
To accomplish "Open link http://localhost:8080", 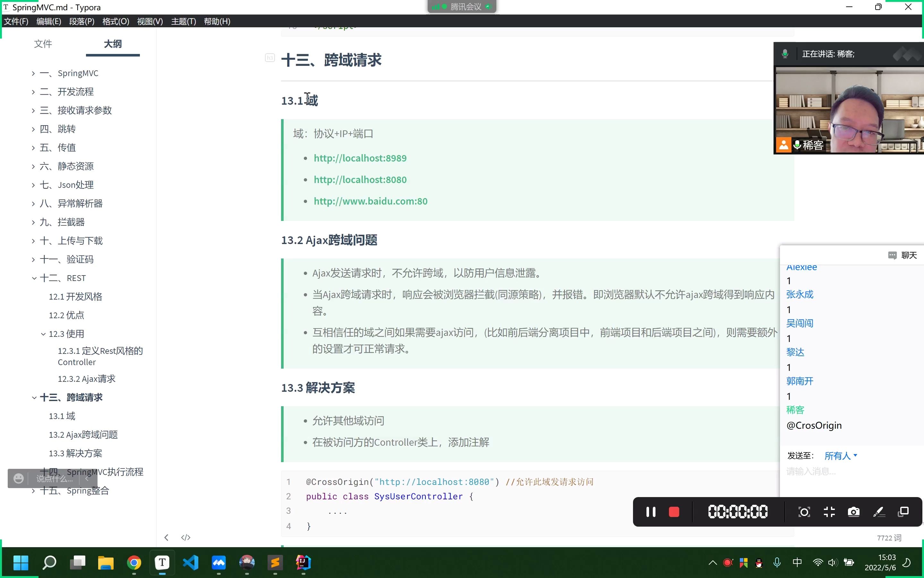I will [360, 179].
